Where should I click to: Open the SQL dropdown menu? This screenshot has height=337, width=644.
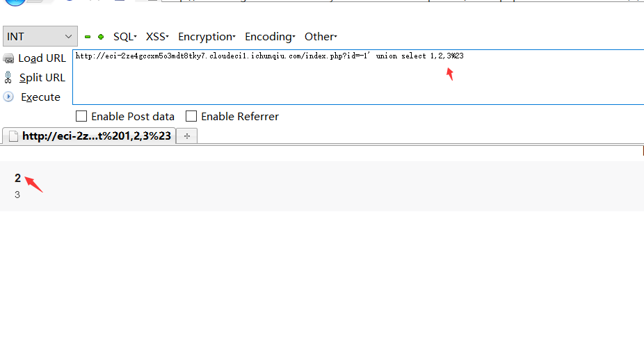click(x=125, y=37)
